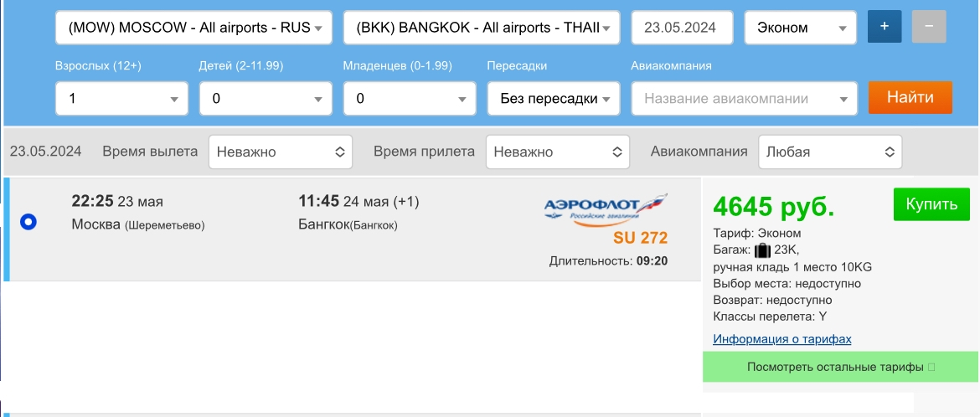980x417 pixels.
Task: Open the Взрослых adults count dropdown
Action: tap(122, 99)
